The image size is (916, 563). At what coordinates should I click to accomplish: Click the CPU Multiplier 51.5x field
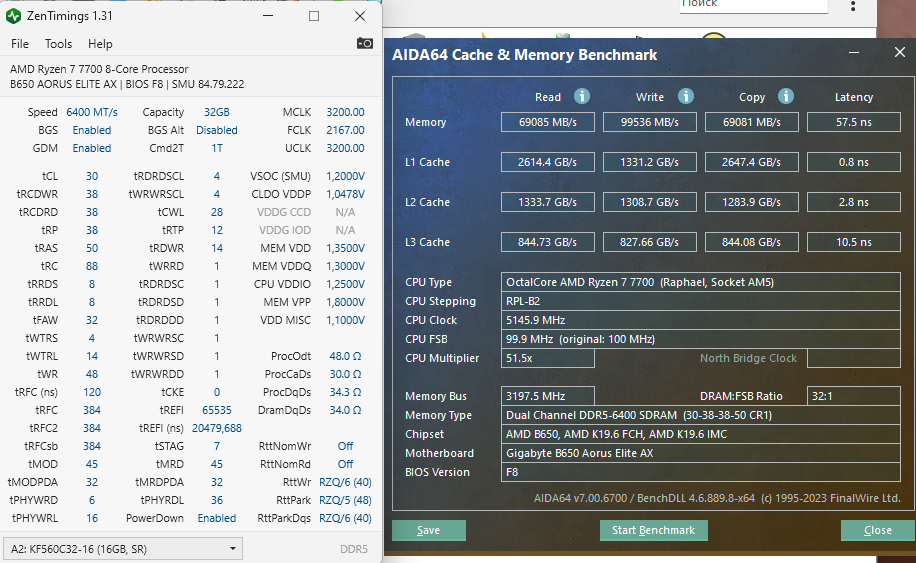point(548,358)
